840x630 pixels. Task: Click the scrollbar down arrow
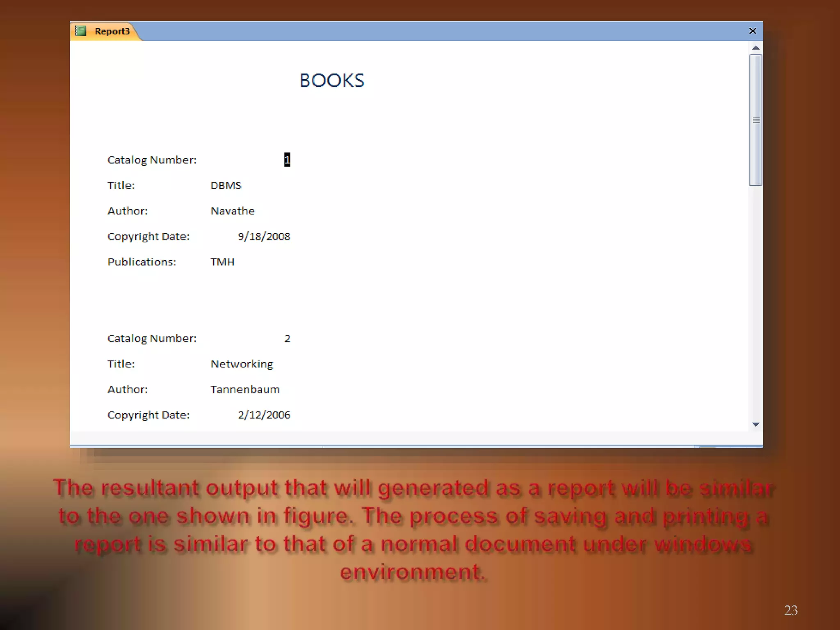pyautogui.click(x=756, y=425)
